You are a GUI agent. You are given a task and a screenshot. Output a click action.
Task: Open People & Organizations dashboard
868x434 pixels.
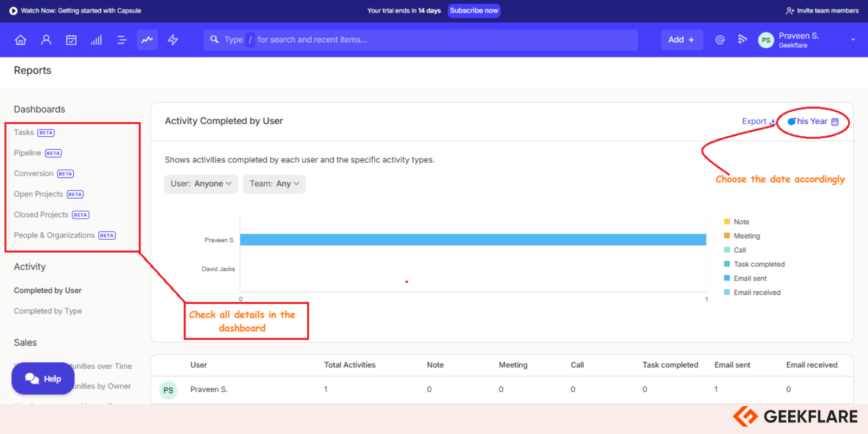65,235
